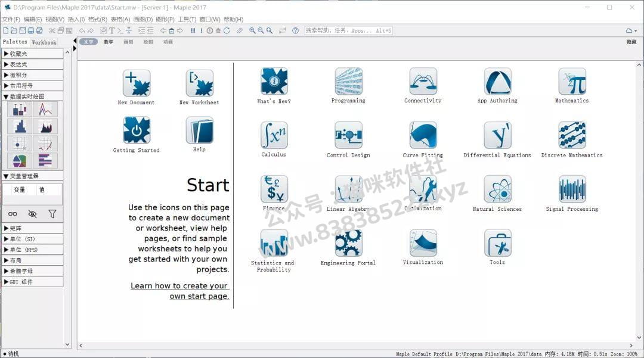Collapse the 数据实时绘图 palette
The height and width of the screenshot is (358, 644).
[32, 96]
